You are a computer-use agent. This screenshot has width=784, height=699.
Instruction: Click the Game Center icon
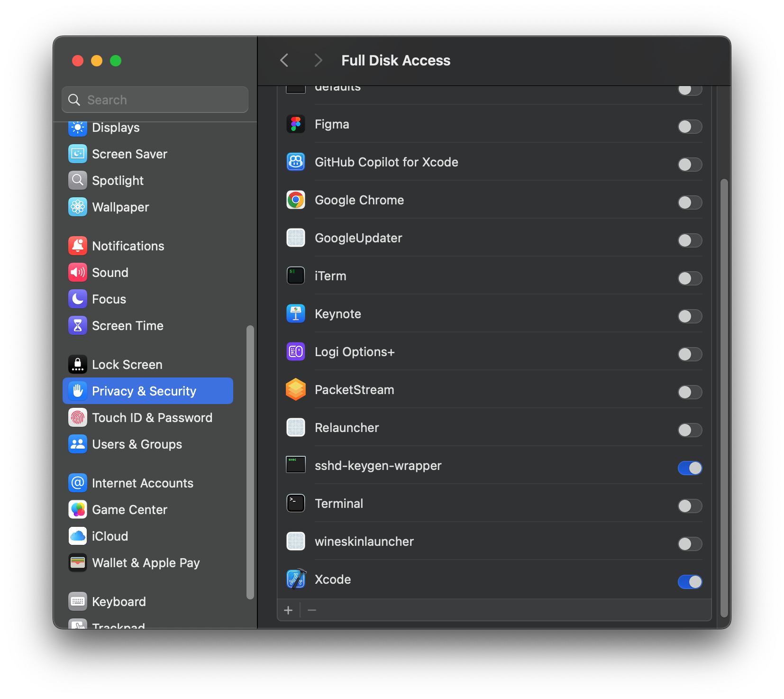78,509
